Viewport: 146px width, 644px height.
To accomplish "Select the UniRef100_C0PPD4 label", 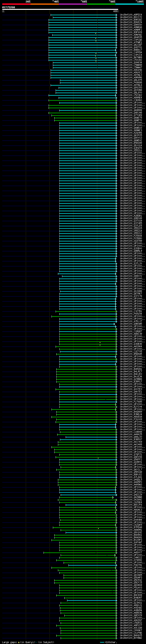I will click(131, 53).
